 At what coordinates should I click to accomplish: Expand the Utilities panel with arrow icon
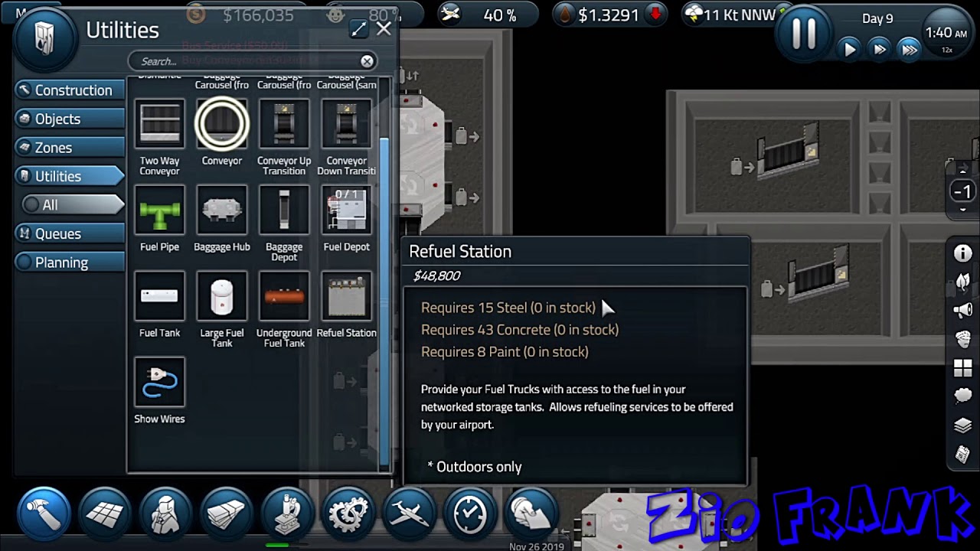358,29
